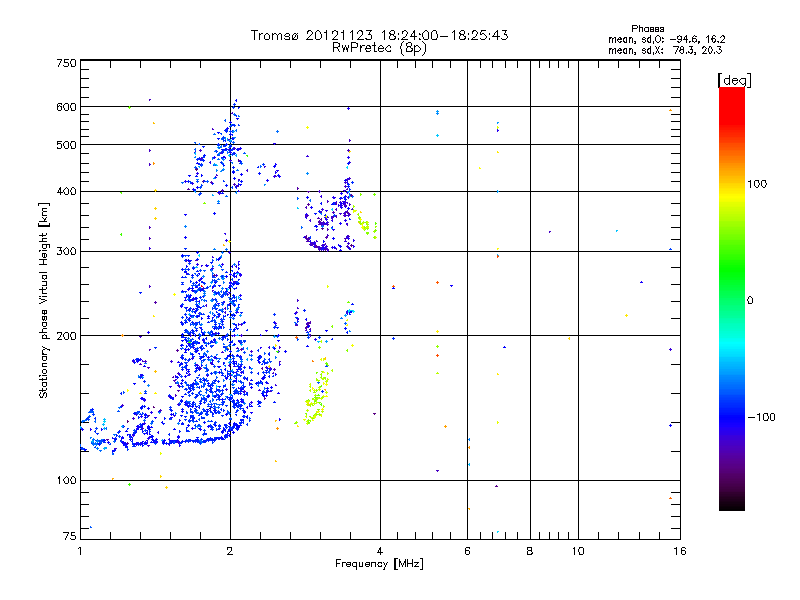Click the x-axis tick label '10'
This screenshot has width=800, height=600.
[x=578, y=551]
